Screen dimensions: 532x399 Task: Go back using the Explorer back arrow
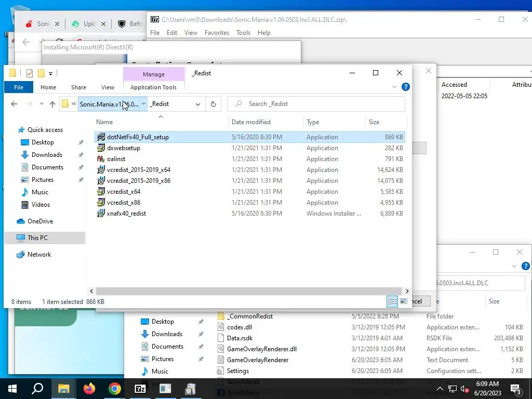[x=14, y=104]
